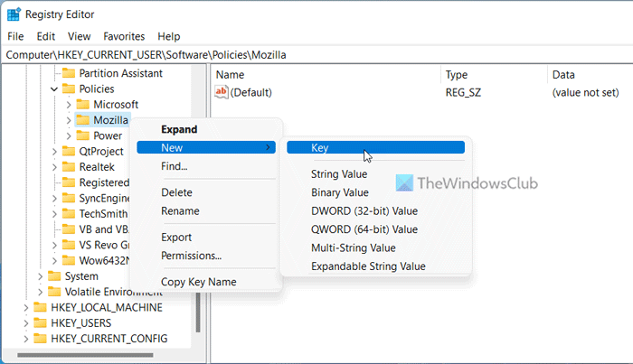Image resolution: width=633 pixels, height=364 pixels.
Task: Open the Edit menu
Action: point(45,36)
